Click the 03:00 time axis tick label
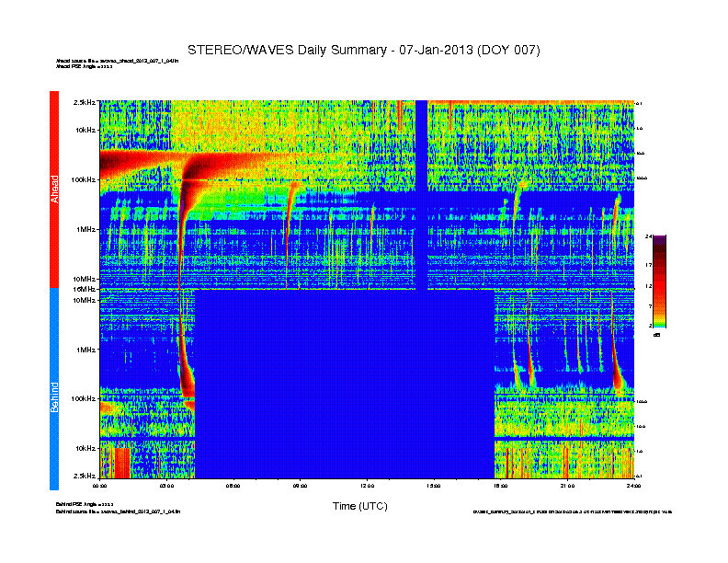The height and width of the screenshot is (563, 728). tap(166, 486)
